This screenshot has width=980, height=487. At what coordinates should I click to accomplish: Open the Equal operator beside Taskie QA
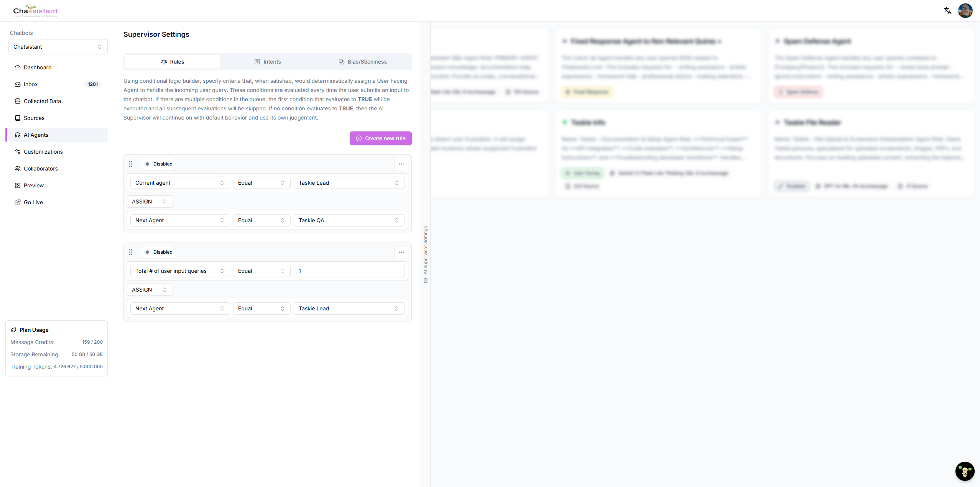(x=261, y=220)
